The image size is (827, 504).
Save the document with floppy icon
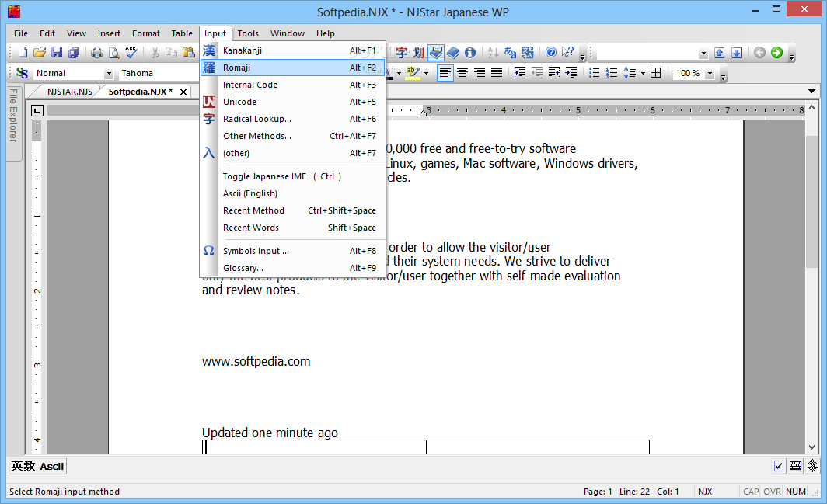tap(57, 52)
